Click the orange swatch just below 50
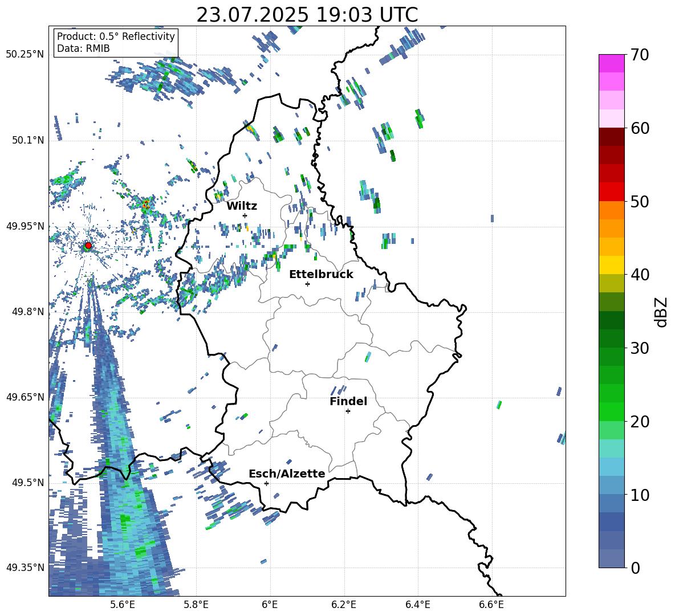The height and width of the screenshot is (616, 675). click(611, 210)
